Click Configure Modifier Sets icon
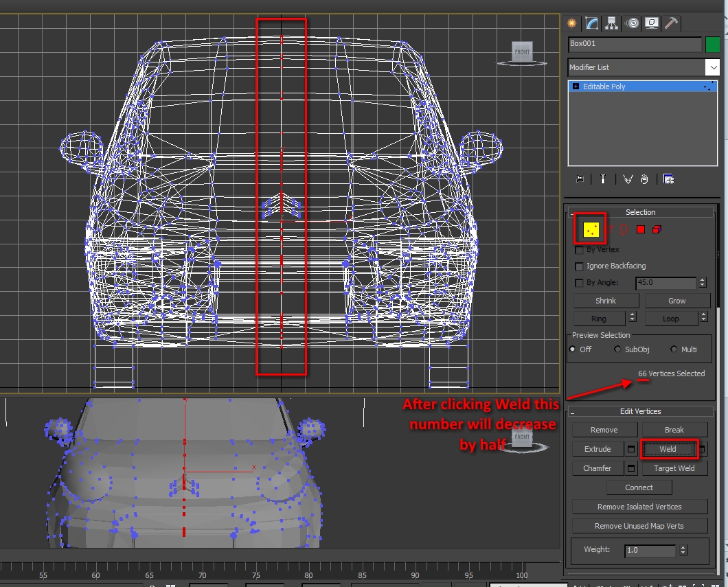Screen dimensions: 728x587 (668, 179)
